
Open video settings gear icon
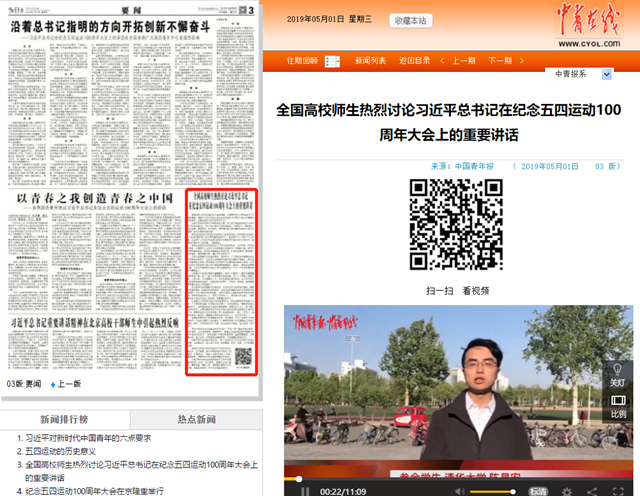click(x=568, y=491)
